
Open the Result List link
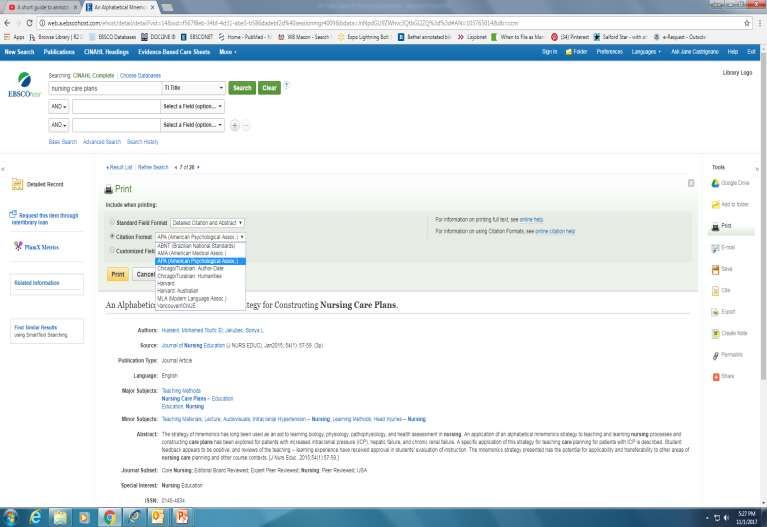[x=119, y=167]
